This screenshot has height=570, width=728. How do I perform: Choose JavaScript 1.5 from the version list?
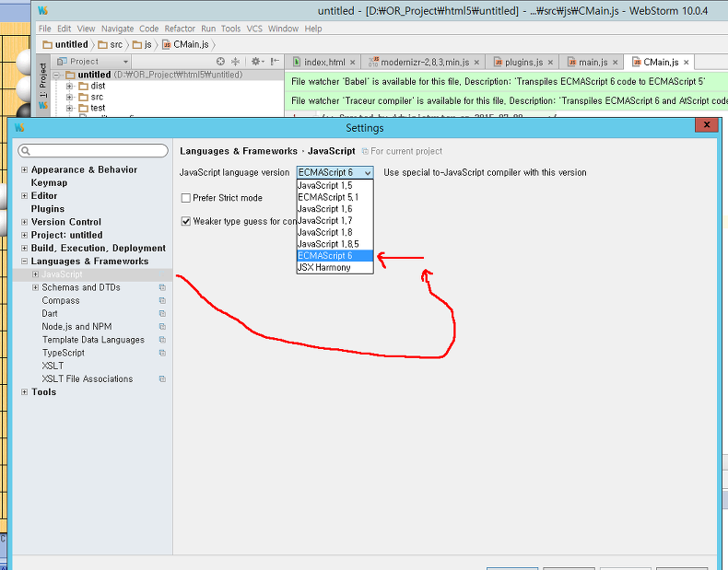(x=335, y=185)
